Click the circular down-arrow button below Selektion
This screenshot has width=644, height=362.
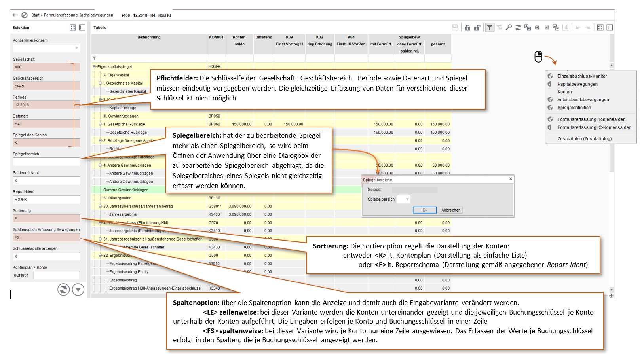click(x=78, y=290)
